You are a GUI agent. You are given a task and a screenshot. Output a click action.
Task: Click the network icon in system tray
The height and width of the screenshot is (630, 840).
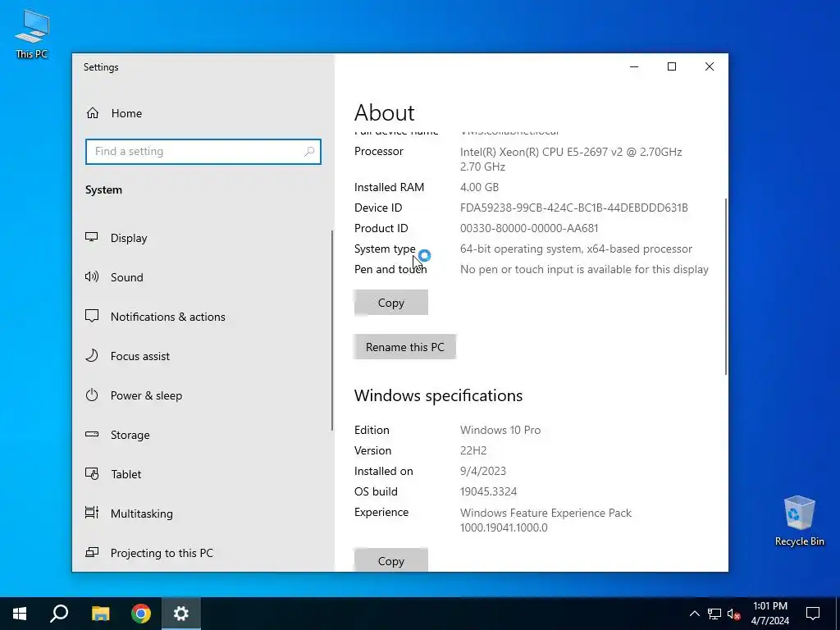tap(714, 614)
